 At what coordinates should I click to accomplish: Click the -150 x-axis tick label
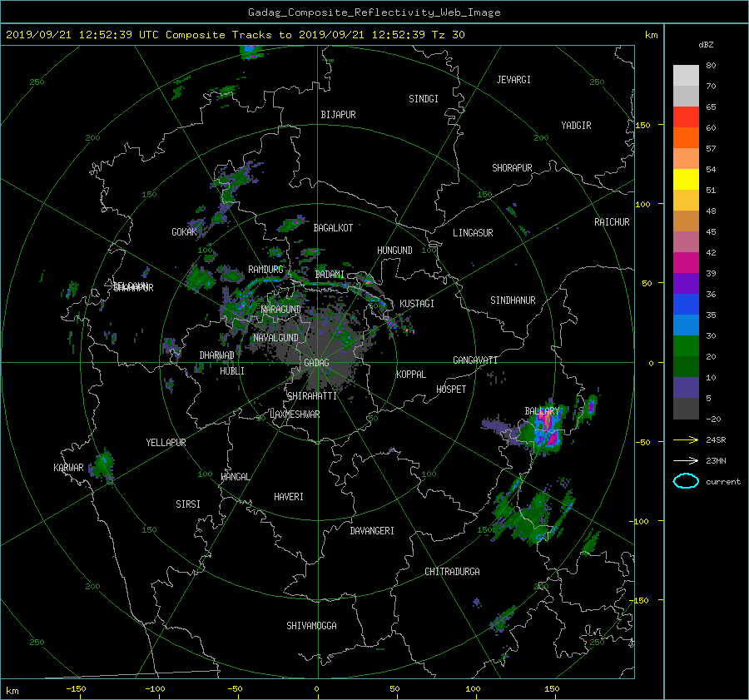click(x=76, y=688)
